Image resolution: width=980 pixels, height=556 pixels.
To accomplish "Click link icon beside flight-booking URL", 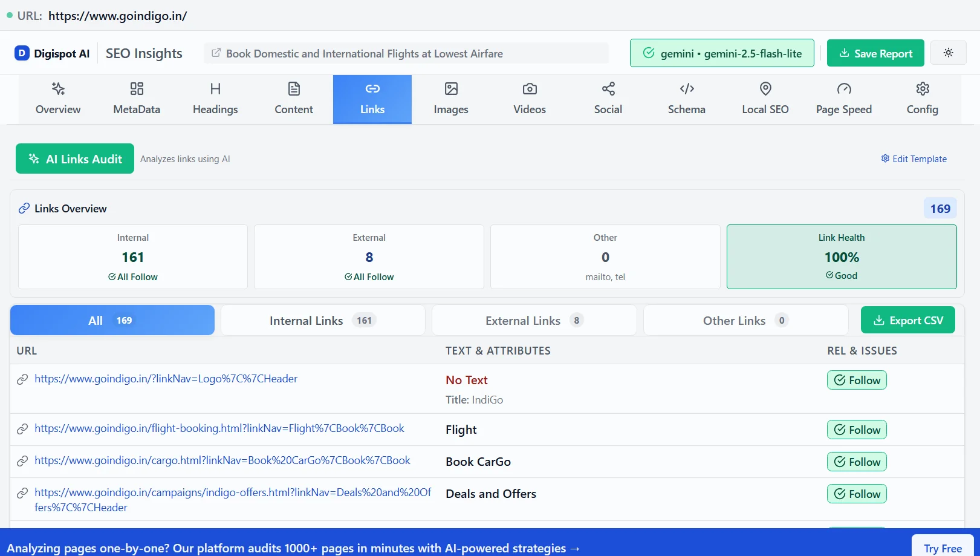I will 22,429.
